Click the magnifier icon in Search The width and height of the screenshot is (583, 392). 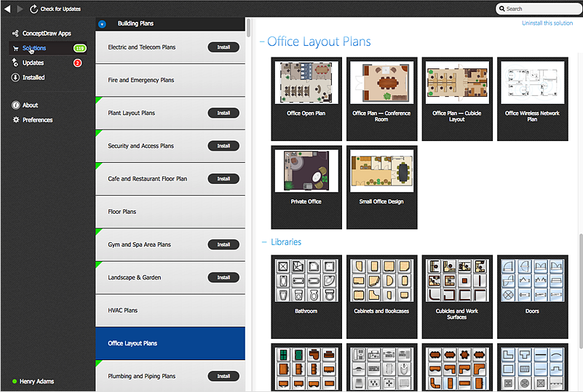(502, 9)
